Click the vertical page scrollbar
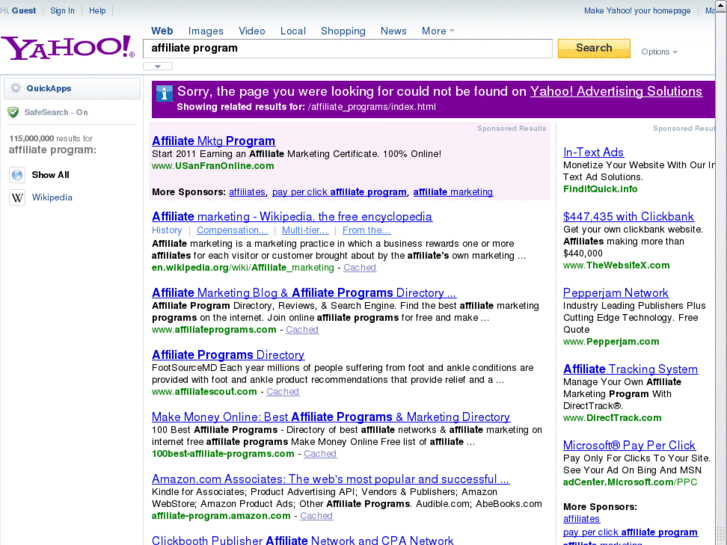 pos(721,272)
